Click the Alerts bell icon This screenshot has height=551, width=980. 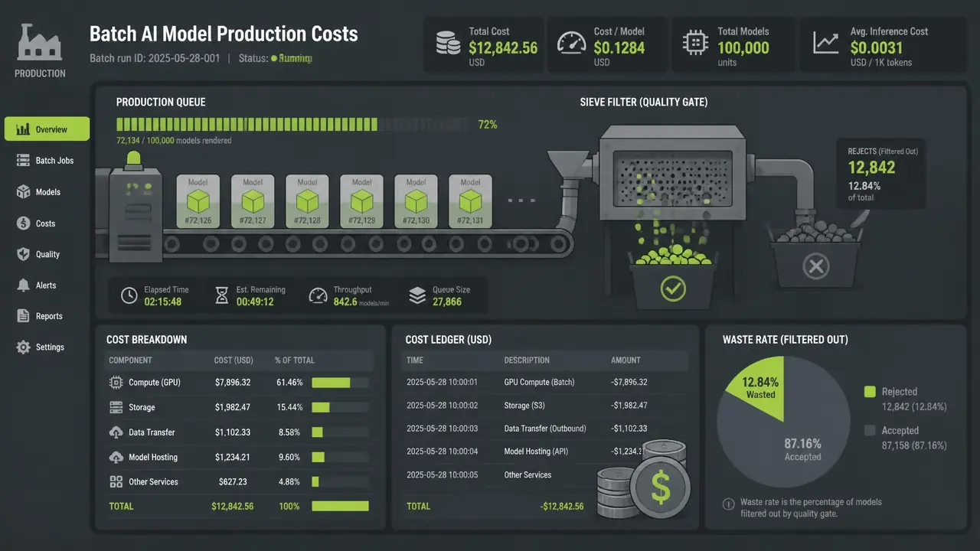coord(23,285)
